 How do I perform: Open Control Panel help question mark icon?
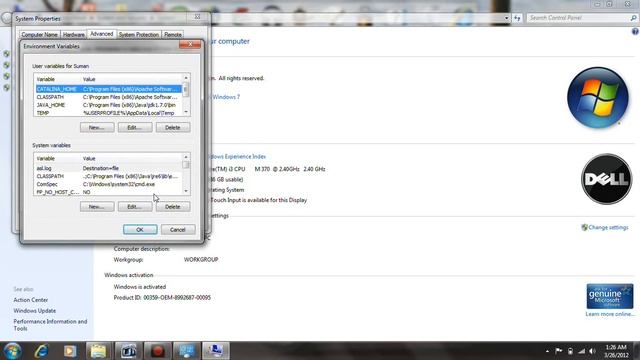(635, 31)
